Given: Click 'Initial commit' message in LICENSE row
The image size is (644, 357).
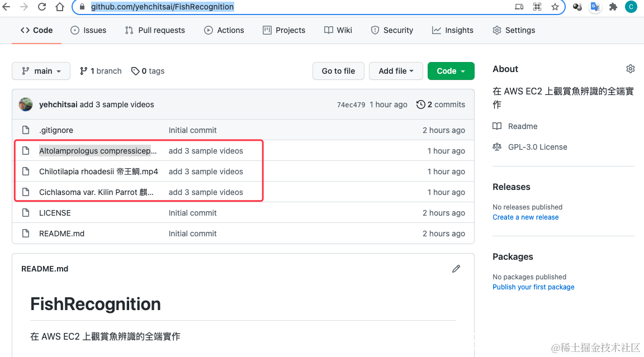Looking at the screenshot, I should click(193, 213).
